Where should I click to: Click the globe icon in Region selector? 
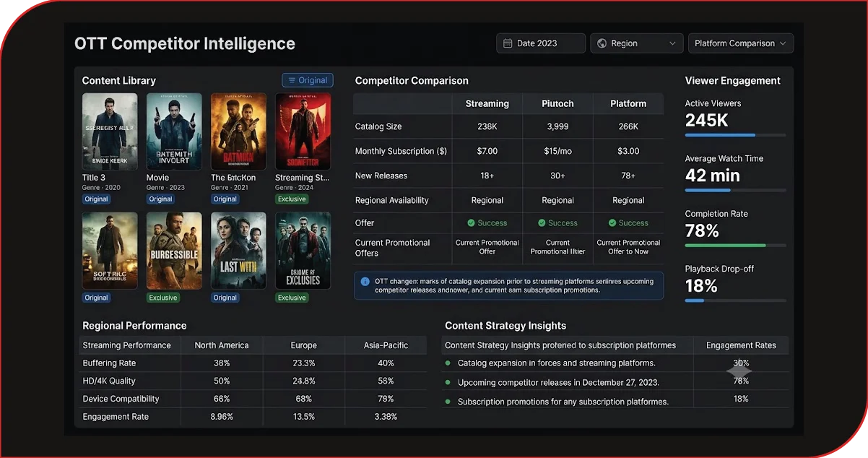point(602,43)
